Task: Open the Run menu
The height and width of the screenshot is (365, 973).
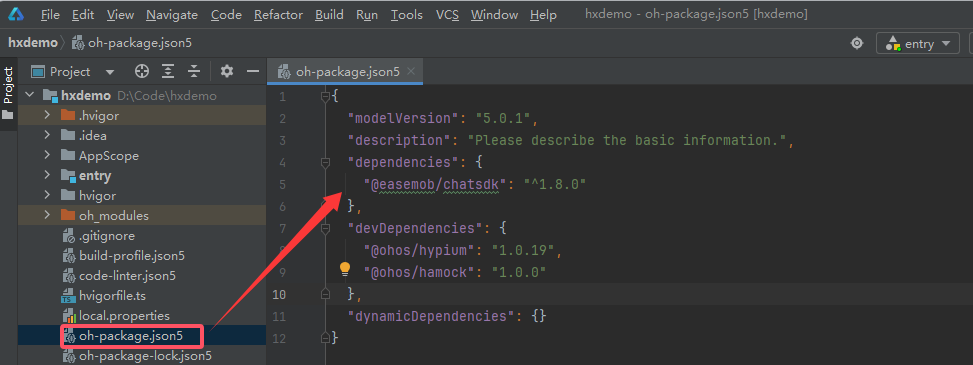Action: click(x=367, y=15)
